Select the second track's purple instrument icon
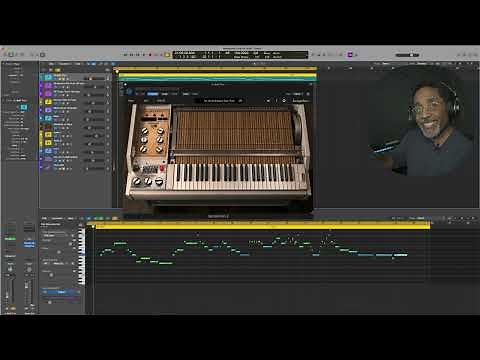 pos(49,85)
